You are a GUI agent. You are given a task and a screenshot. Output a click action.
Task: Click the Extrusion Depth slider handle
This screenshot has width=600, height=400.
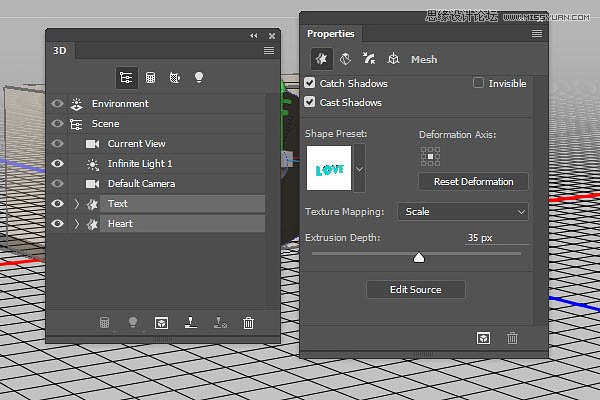click(419, 258)
